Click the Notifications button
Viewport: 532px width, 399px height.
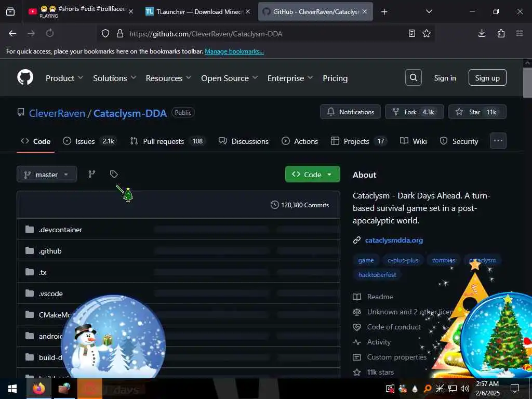[351, 112]
